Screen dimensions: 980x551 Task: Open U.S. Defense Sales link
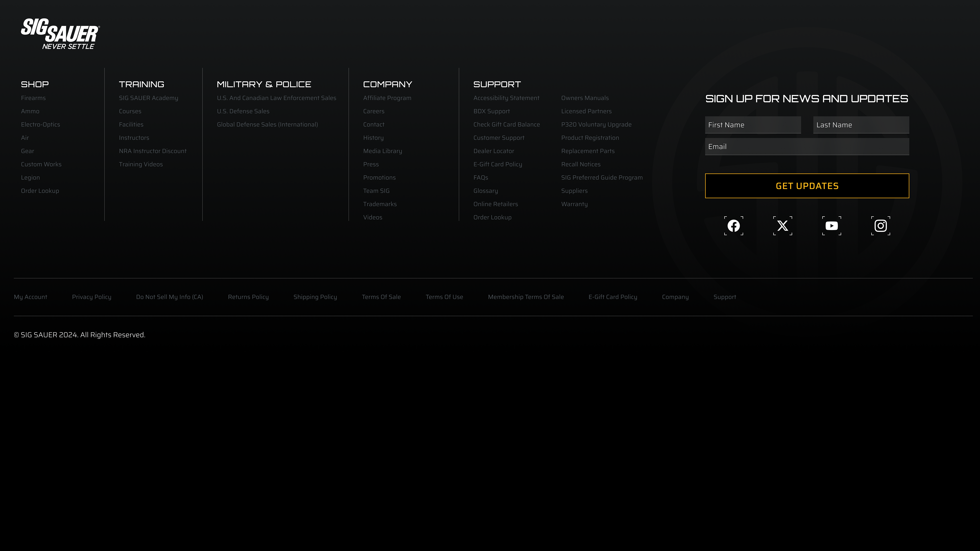click(x=243, y=111)
